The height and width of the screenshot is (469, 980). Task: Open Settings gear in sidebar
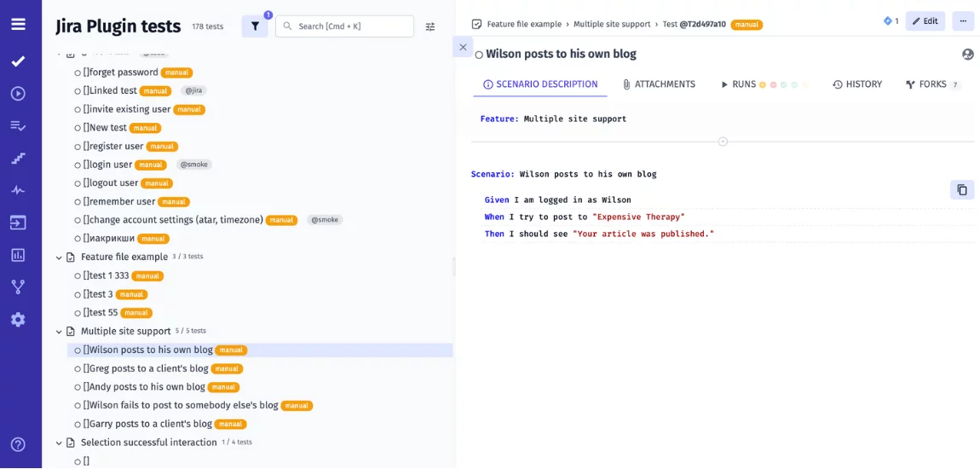click(18, 320)
